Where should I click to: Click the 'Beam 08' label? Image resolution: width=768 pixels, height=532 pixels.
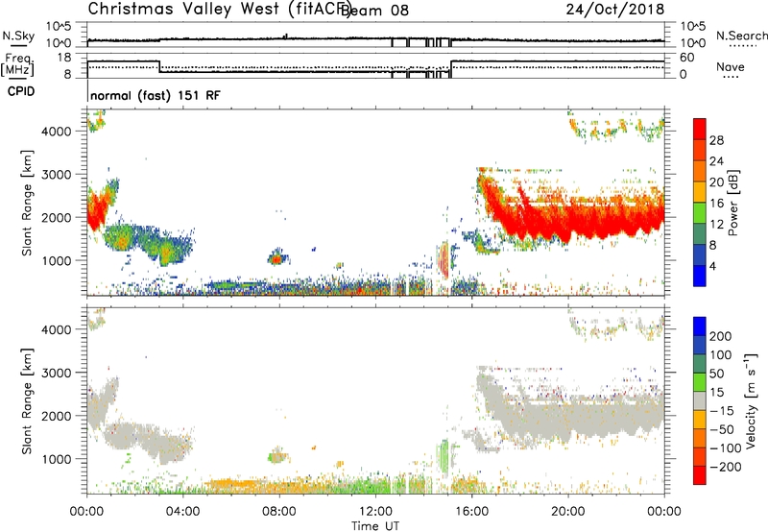pos(374,11)
